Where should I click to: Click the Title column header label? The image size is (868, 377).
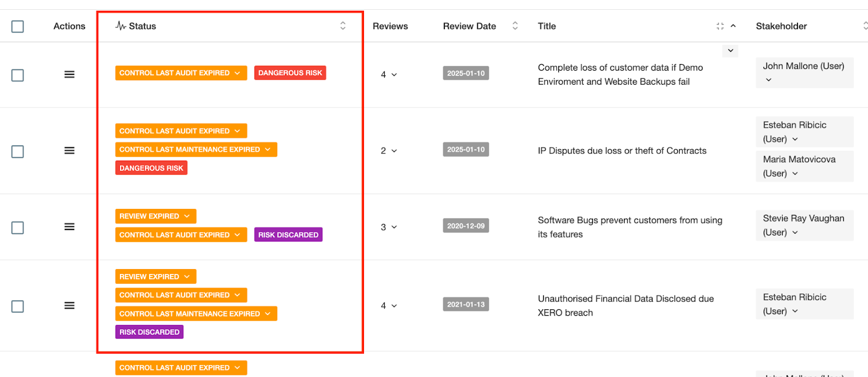tap(547, 26)
